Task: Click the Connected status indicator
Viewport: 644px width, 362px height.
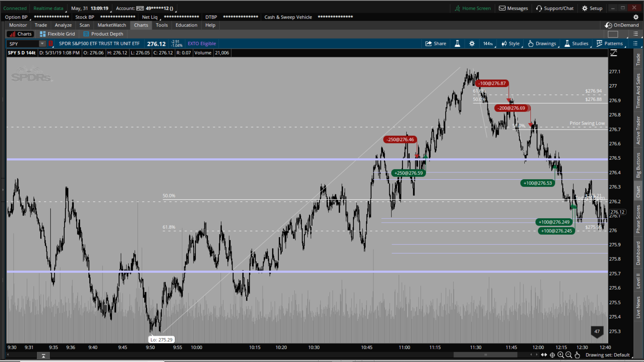Action: point(15,8)
